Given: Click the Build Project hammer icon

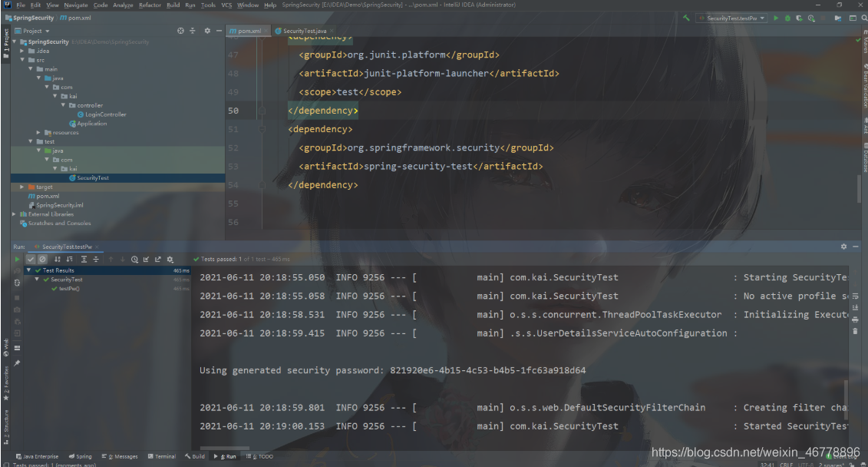Looking at the screenshot, I should coord(686,17).
